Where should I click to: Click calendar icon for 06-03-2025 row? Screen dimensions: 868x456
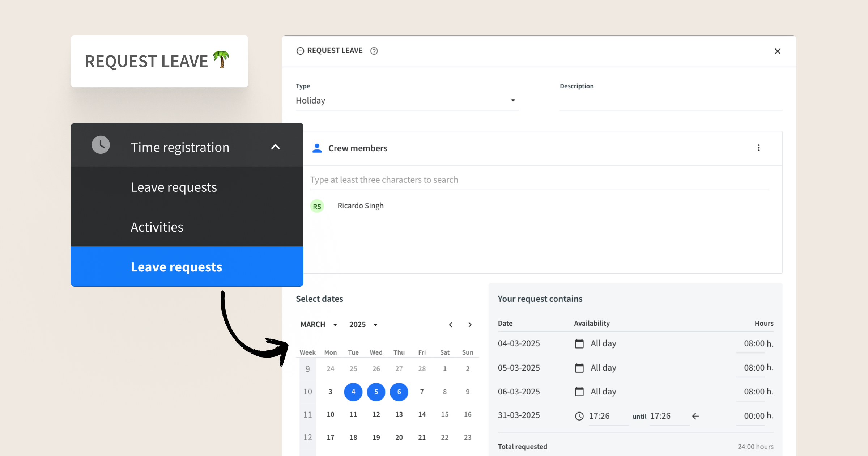pyautogui.click(x=579, y=392)
